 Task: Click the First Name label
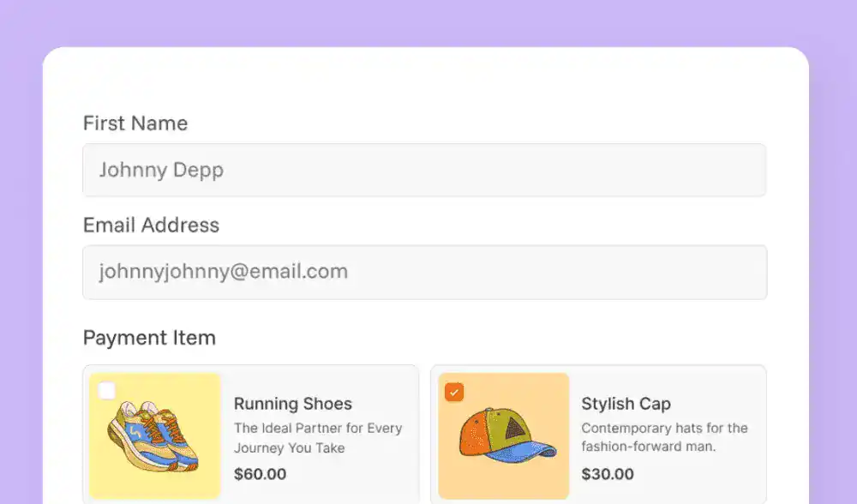pos(135,123)
